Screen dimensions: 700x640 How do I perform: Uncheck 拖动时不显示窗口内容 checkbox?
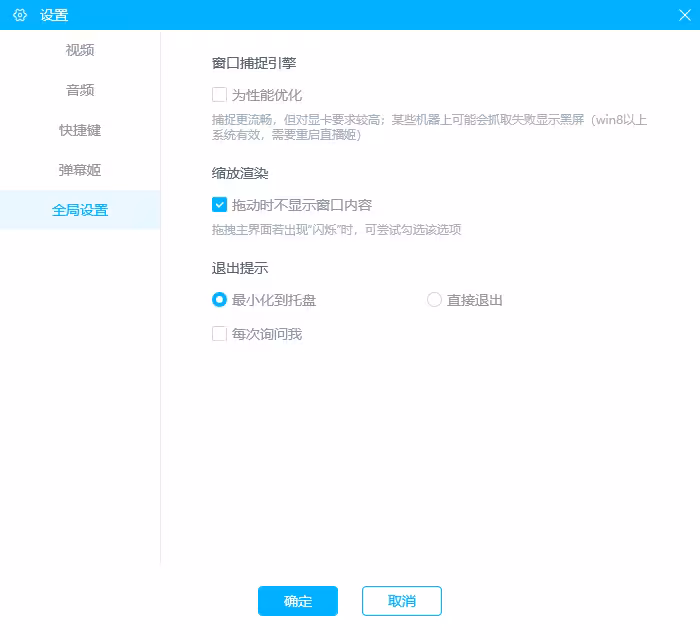pyautogui.click(x=219, y=205)
